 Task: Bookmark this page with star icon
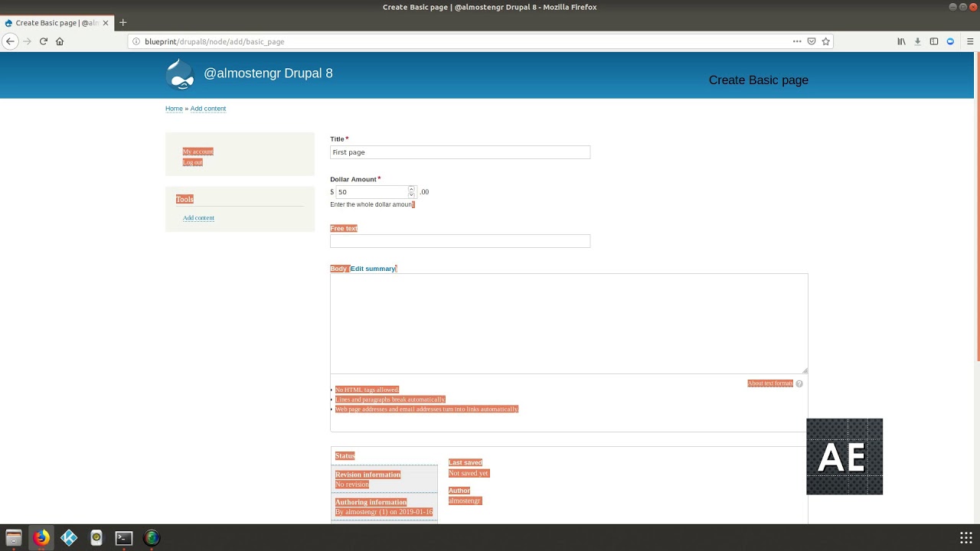click(x=825, y=41)
